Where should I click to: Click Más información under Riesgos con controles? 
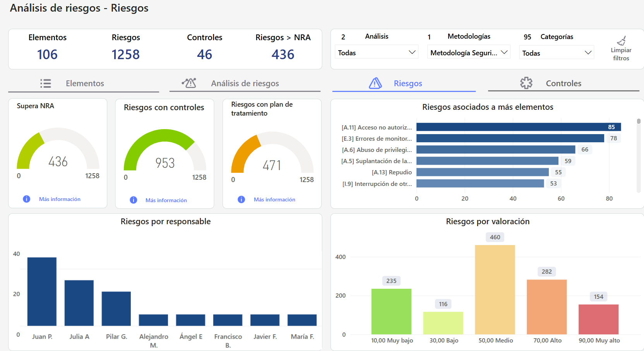[x=166, y=200]
